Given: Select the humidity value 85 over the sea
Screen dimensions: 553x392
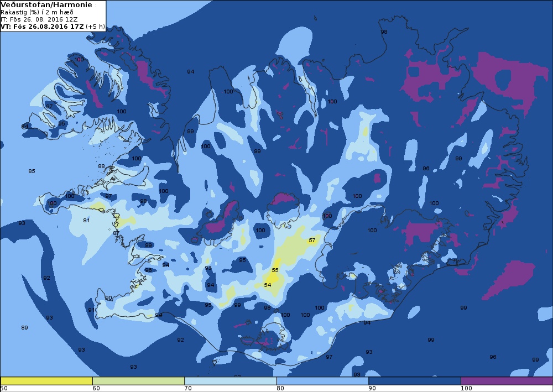Looking at the screenshot, I should 32,171.
